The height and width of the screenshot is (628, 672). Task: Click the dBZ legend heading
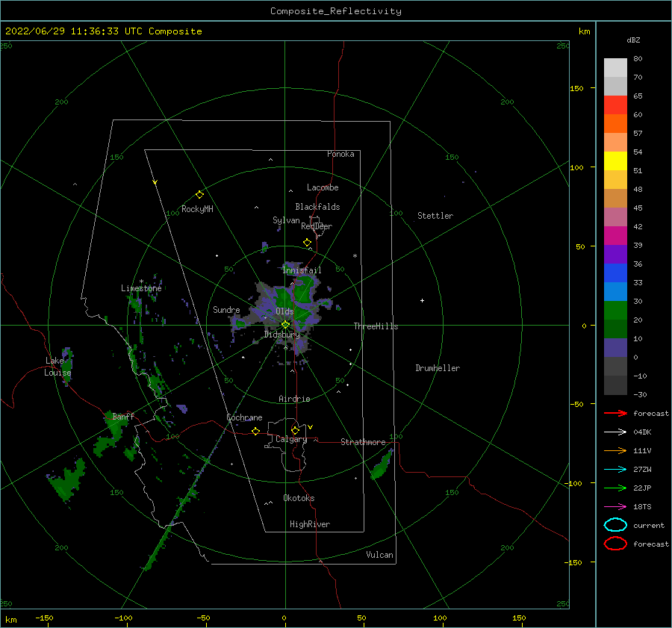pyautogui.click(x=633, y=40)
